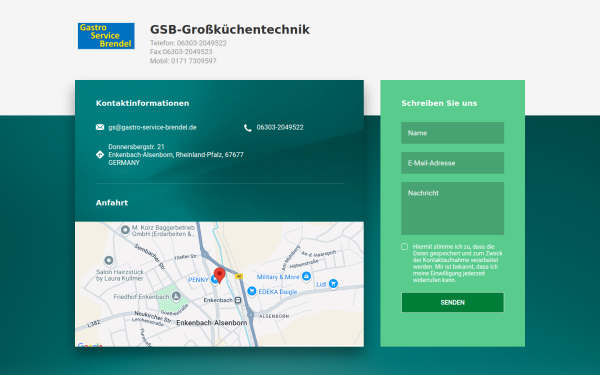The width and height of the screenshot is (600, 375).
Task: Click the Am Mühlberg street label on the map
Action: click(290, 258)
